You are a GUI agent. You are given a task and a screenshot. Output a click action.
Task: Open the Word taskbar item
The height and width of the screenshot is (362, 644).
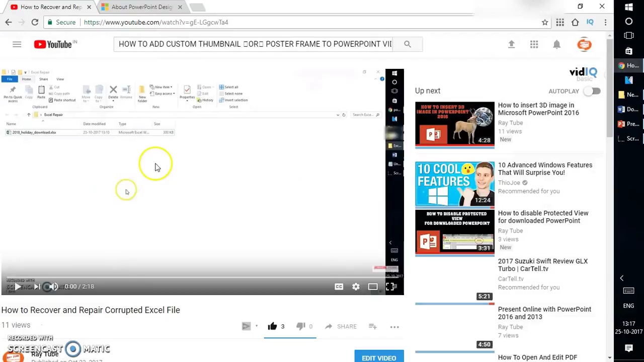628,109
